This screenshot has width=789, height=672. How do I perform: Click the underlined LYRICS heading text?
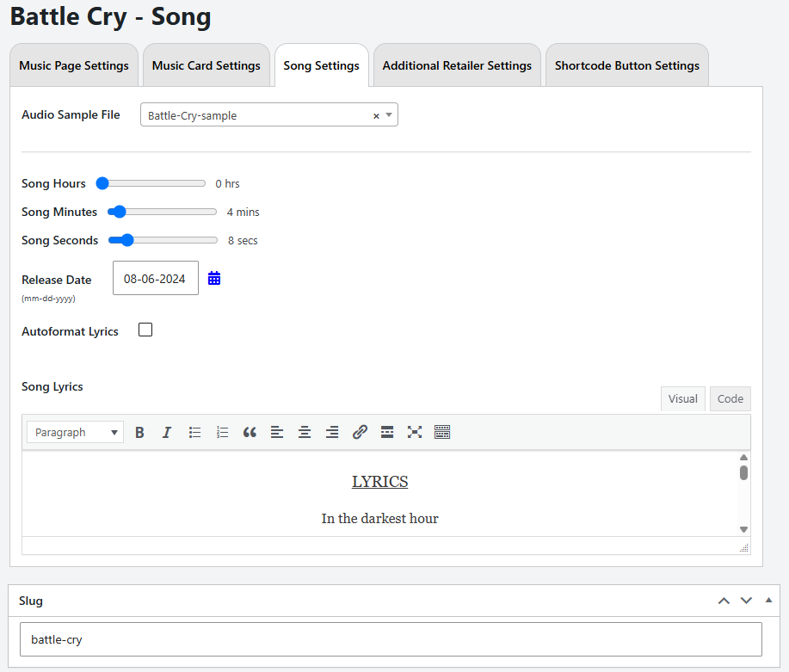click(380, 482)
